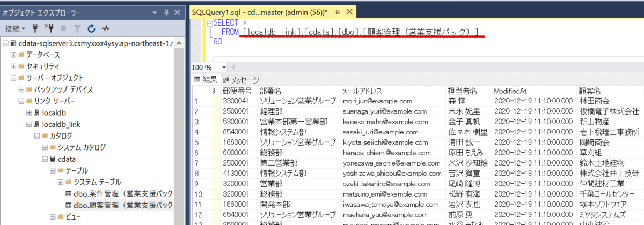Click the GO statement in editor
The width and height of the screenshot is (644, 225).
click(218, 42)
